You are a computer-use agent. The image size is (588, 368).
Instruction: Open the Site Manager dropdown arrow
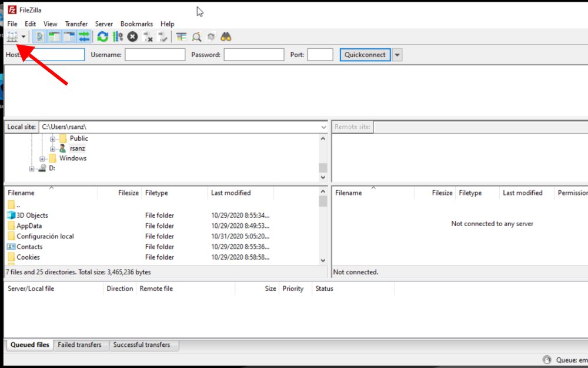click(24, 37)
